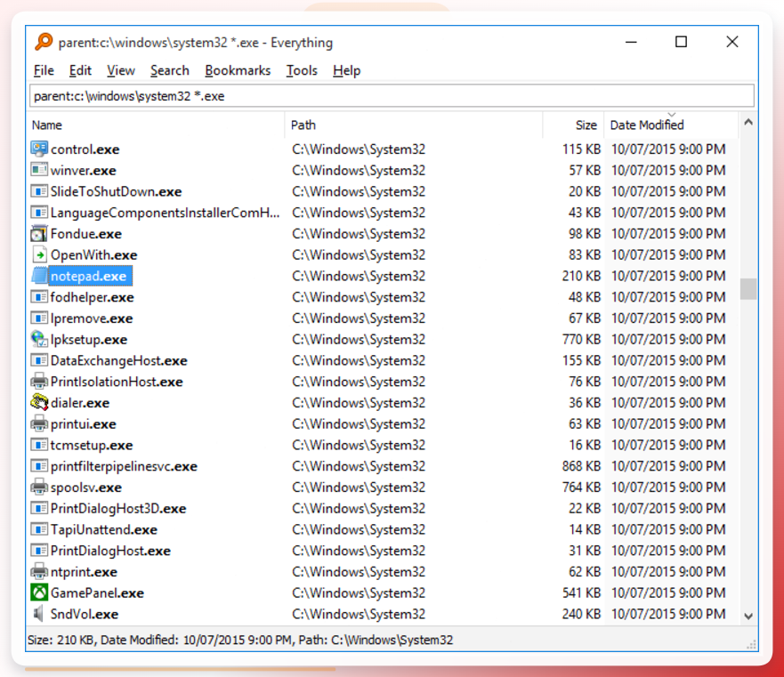Screen dimensions: 784x677
Task: Click the window resize grip in status bar
Action: pyautogui.click(x=751, y=644)
